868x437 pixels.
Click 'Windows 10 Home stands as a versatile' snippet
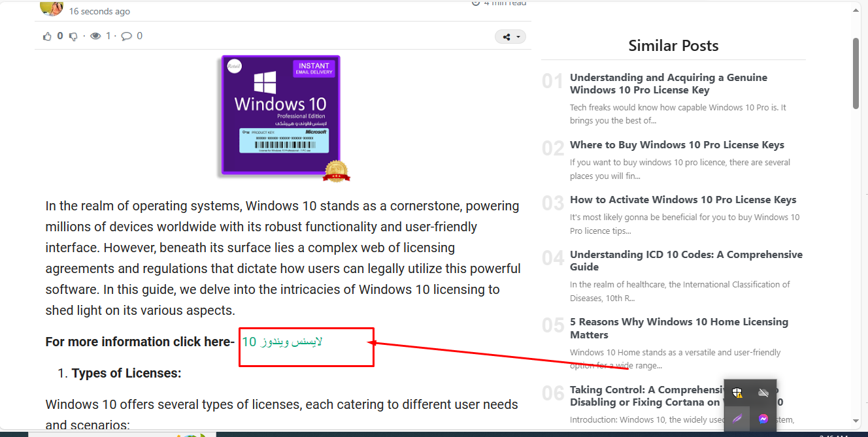coord(675,359)
